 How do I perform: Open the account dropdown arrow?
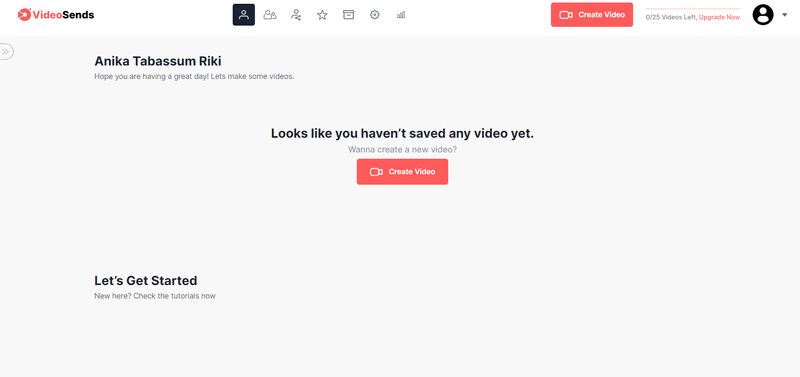785,15
